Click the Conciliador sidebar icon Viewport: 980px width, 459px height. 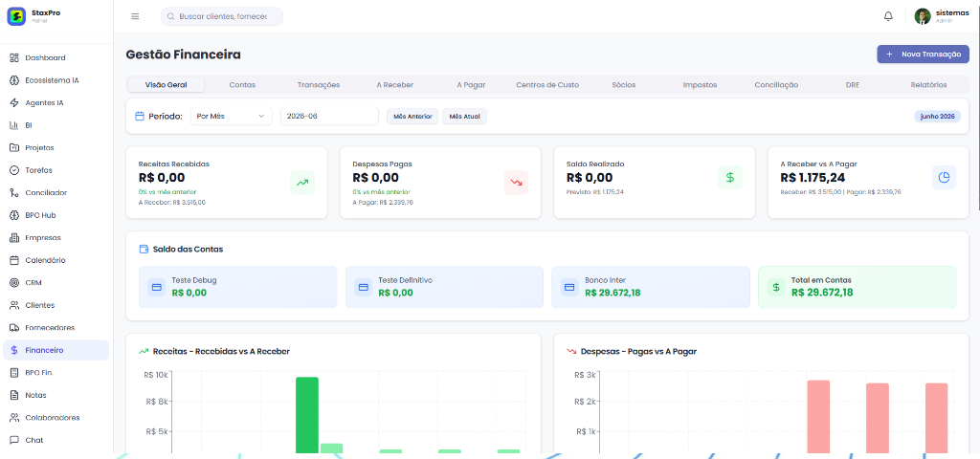click(14, 192)
